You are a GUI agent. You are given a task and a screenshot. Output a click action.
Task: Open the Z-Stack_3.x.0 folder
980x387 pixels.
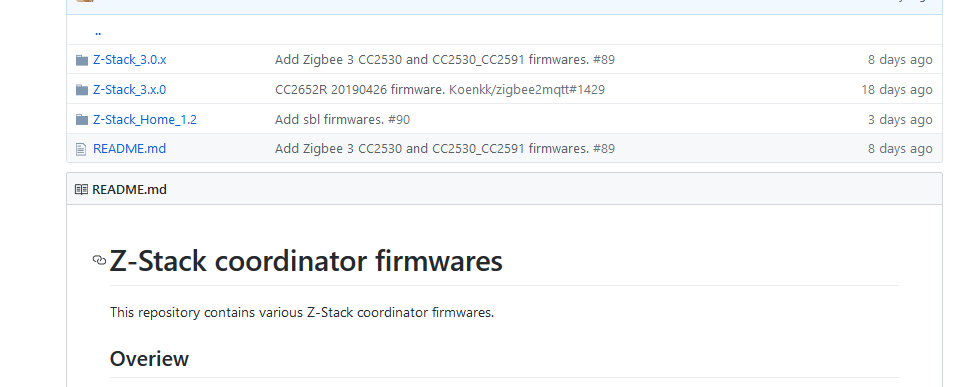tap(129, 89)
